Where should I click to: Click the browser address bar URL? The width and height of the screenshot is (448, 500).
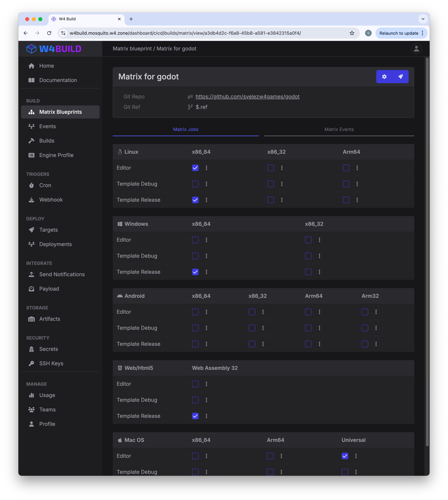tap(185, 33)
